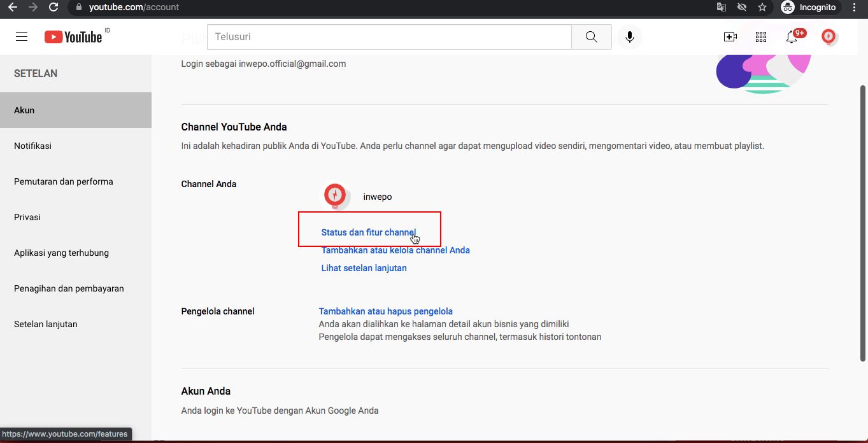The image size is (868, 443).
Task: Open the YouTube apps grid
Action: pos(761,37)
